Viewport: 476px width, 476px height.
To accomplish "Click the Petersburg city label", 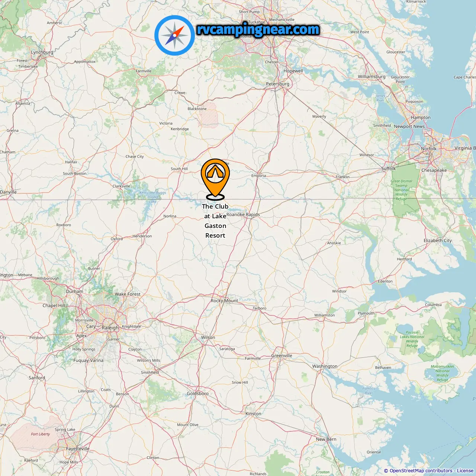I will click(277, 84).
